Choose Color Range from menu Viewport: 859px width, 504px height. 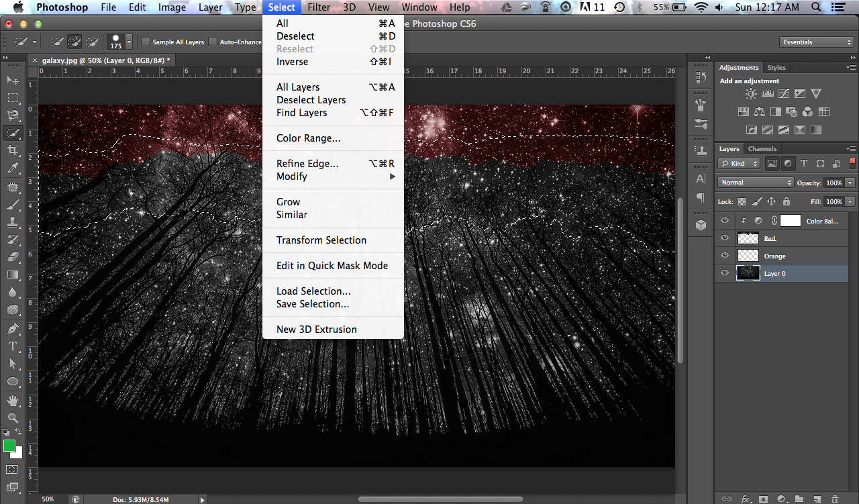pyautogui.click(x=333, y=138)
